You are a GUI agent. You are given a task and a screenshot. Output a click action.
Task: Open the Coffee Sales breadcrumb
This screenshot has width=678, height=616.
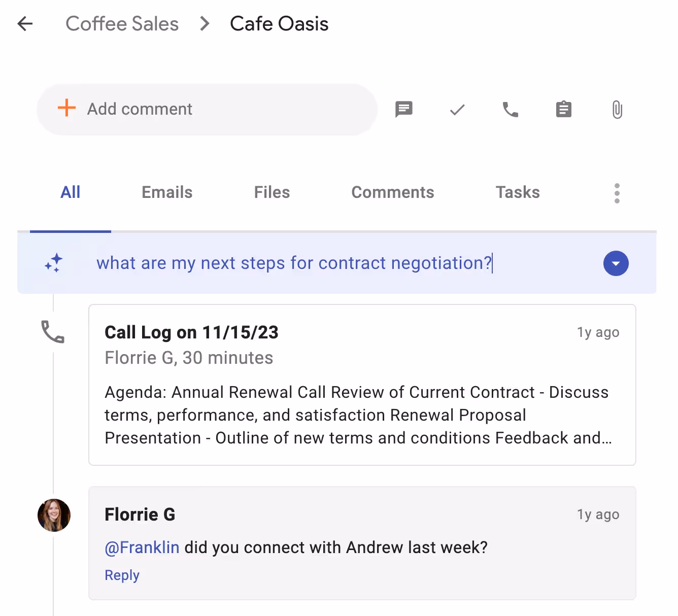[122, 24]
